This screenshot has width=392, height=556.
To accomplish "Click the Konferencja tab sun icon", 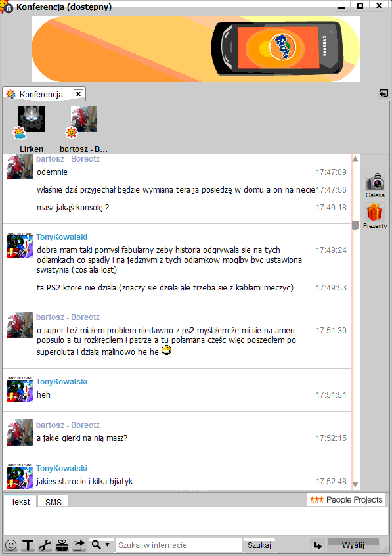I will [x=11, y=94].
